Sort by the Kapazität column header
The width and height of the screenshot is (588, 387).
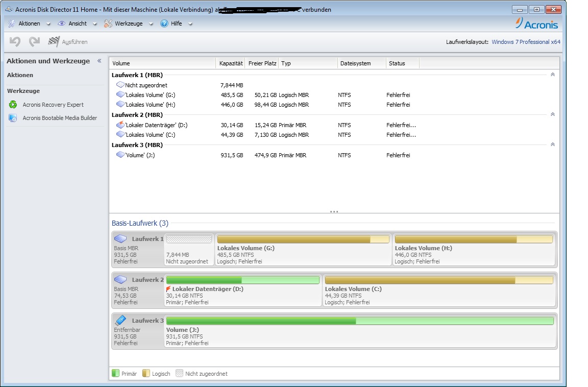pos(231,63)
